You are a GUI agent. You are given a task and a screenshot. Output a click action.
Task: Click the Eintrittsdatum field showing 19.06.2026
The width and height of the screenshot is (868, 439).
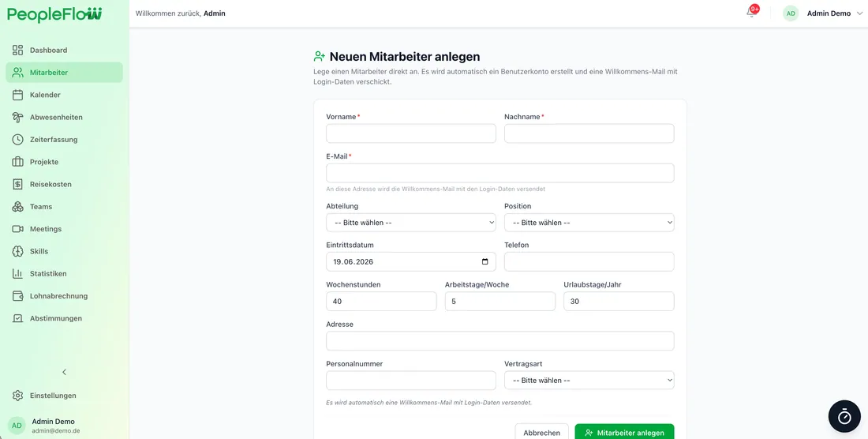(x=411, y=262)
